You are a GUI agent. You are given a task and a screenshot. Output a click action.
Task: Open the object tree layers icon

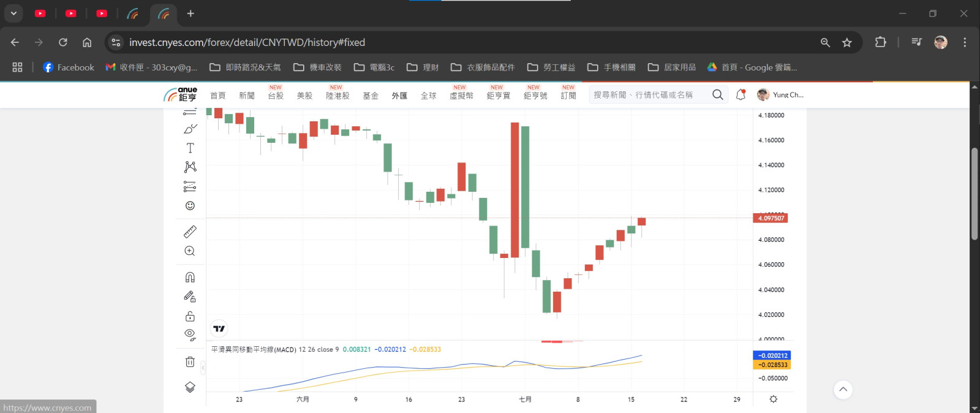[x=190, y=387]
